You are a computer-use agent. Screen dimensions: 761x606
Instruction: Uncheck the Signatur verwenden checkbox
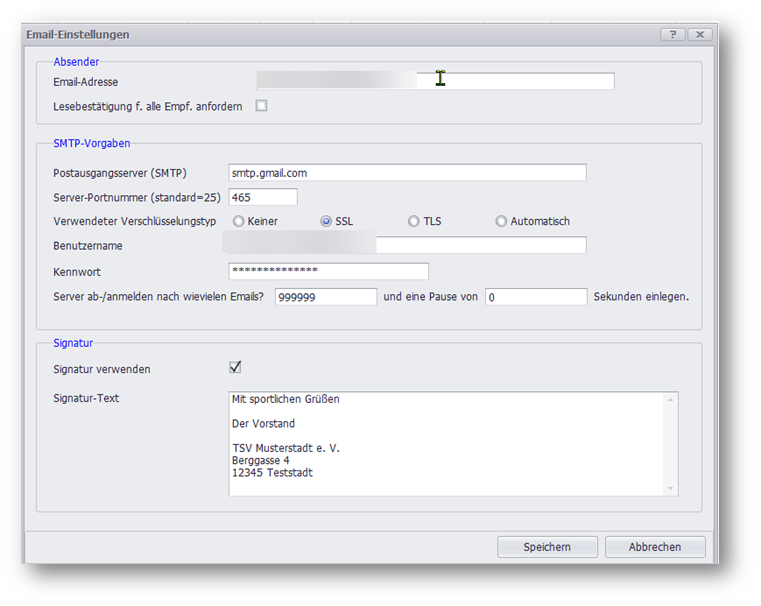point(235,368)
